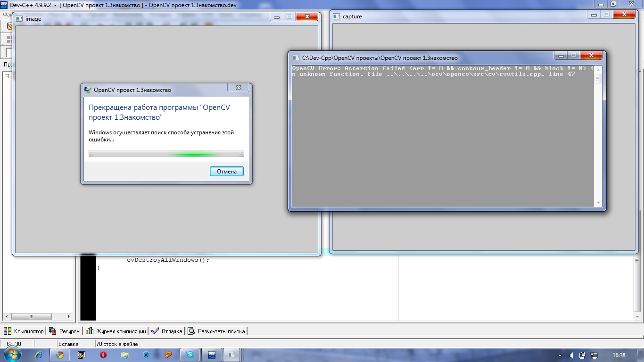Show hidden system tray icons
Viewport: 644px width, 362px height.
click(x=560, y=355)
